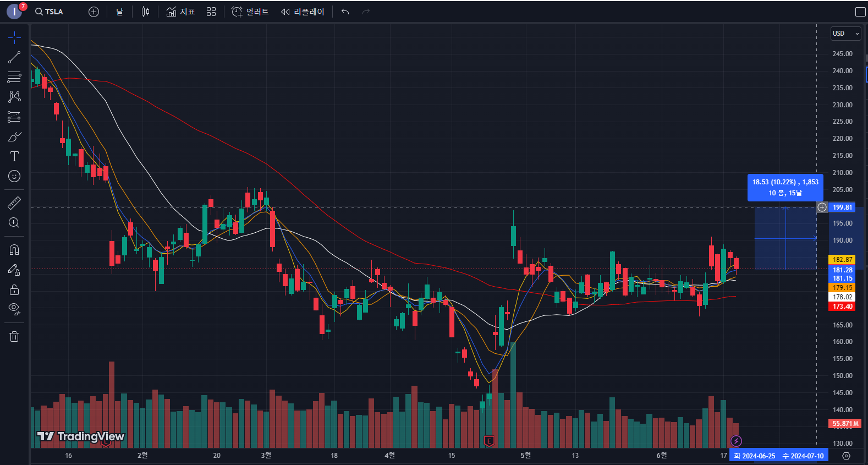The image size is (868, 465).
Task: Open the emoji icons tool
Action: (x=14, y=176)
